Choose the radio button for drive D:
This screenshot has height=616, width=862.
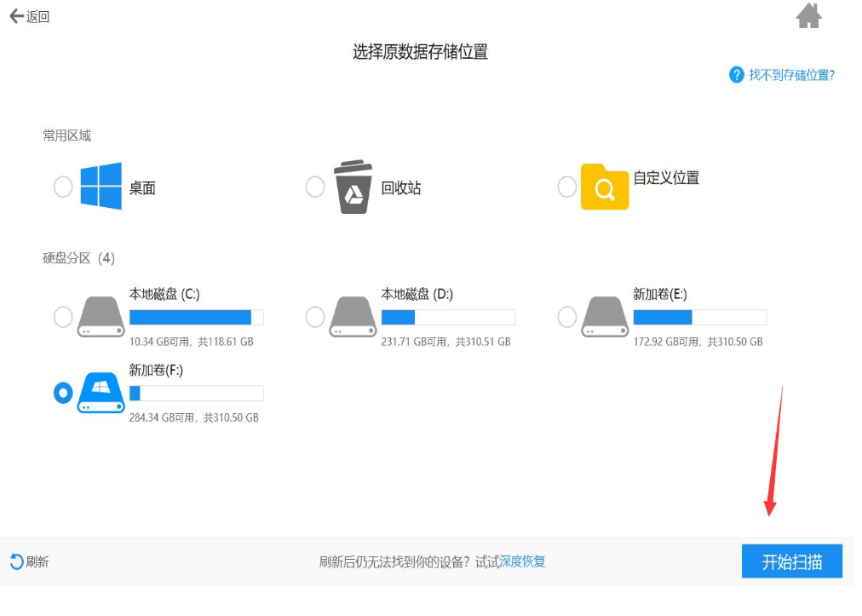click(x=315, y=317)
